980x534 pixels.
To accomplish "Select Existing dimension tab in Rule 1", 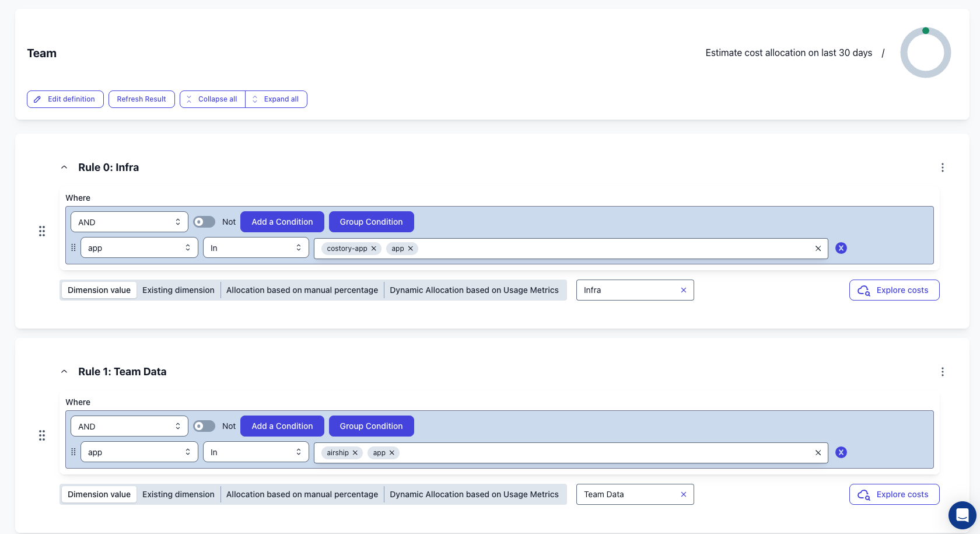I will click(178, 494).
